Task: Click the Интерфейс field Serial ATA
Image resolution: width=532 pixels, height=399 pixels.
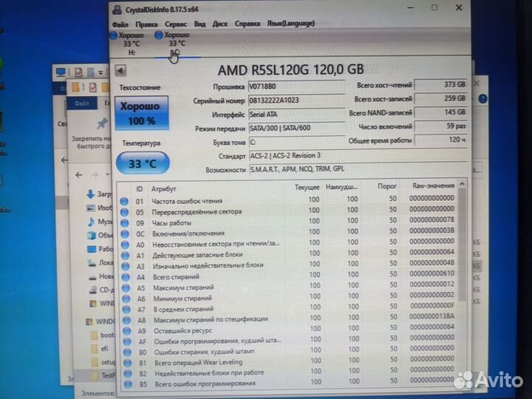Action: 296,115
